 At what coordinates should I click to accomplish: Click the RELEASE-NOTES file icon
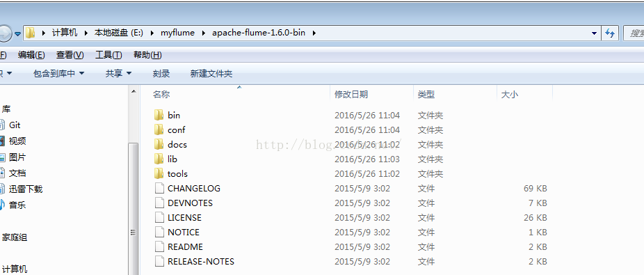pyautogui.click(x=159, y=262)
